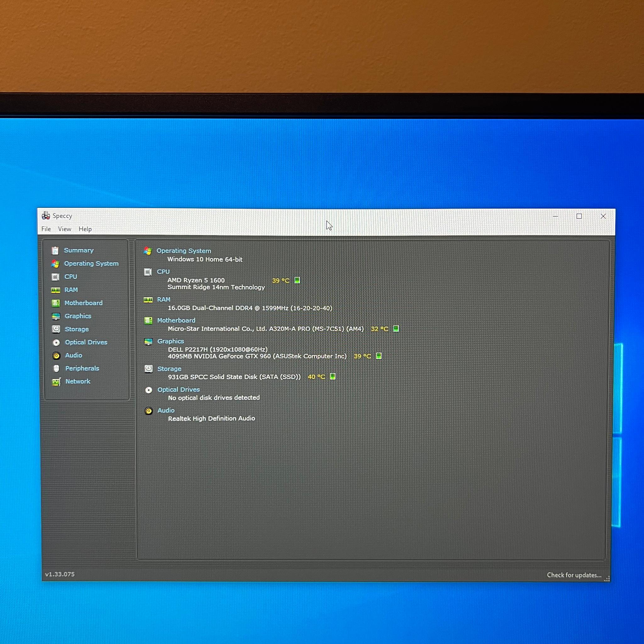Click the 16.0GB Dual-Channel DDR4 text
644x644 pixels.
(250, 308)
